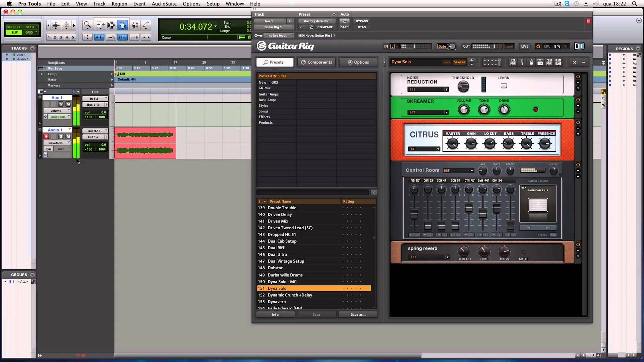This screenshot has width=644, height=362.
Task: Toggle the input noise Gate button
Action: 442,47
